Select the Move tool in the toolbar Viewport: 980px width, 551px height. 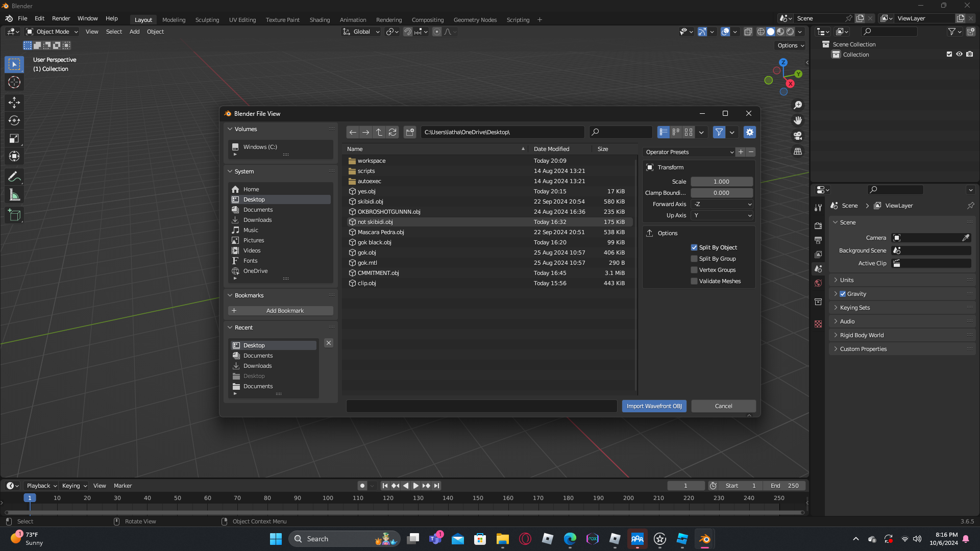14,103
